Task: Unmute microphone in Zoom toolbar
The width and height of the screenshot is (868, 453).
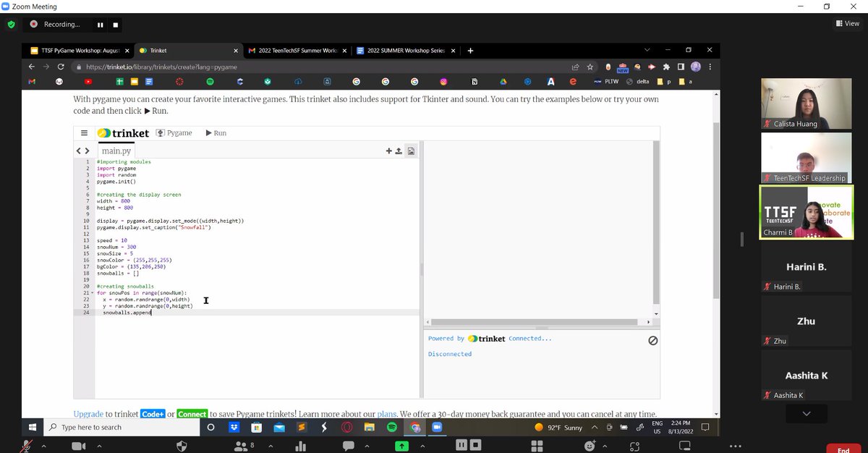Action: (x=27, y=446)
